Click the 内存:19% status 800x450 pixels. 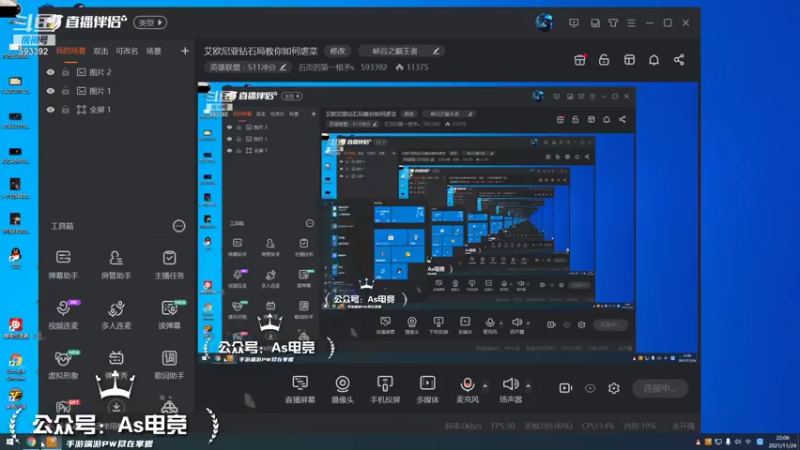(x=640, y=426)
